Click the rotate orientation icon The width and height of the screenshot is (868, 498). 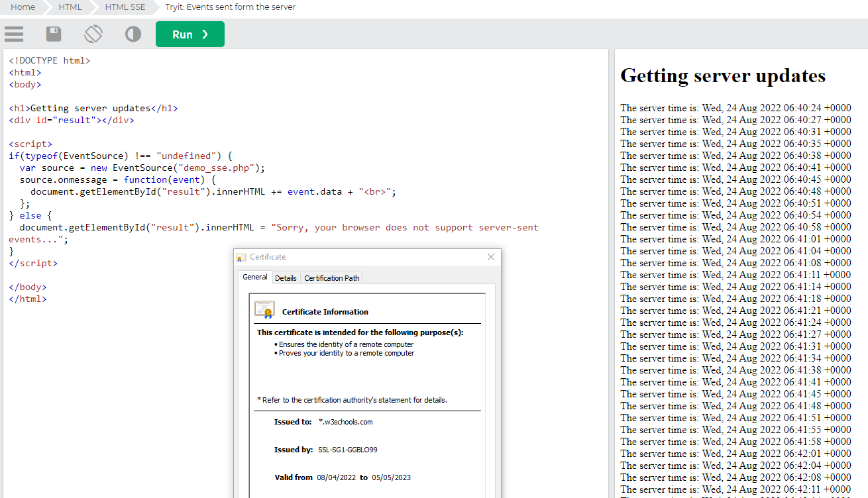pyautogui.click(x=93, y=34)
